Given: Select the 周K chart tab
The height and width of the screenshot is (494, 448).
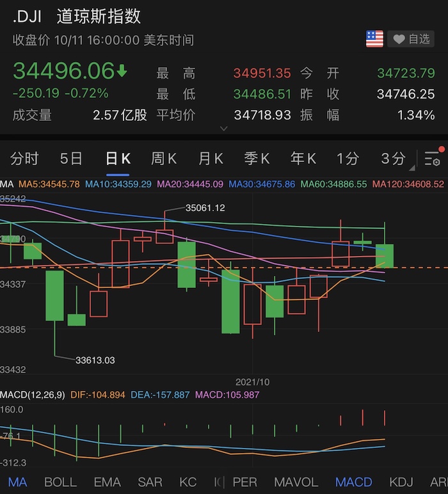Looking at the screenshot, I should click(x=164, y=158).
